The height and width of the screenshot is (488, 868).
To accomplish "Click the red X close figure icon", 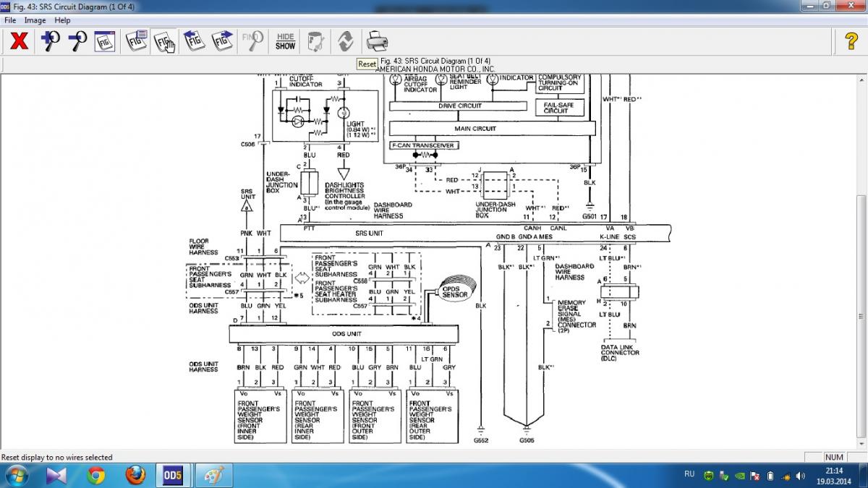I will tap(19, 41).
